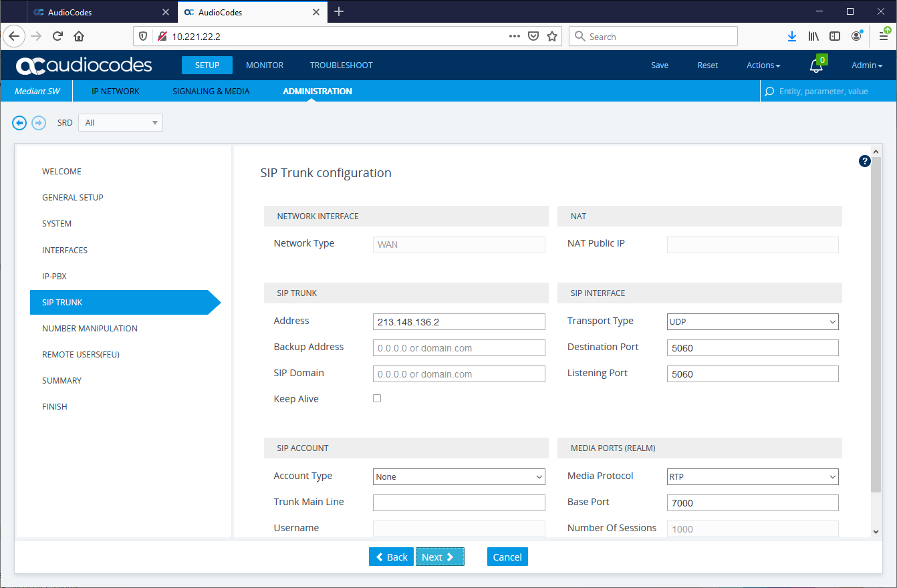Click the circular forward arrow beside SRD
The width and height of the screenshot is (897, 588).
[x=39, y=123]
